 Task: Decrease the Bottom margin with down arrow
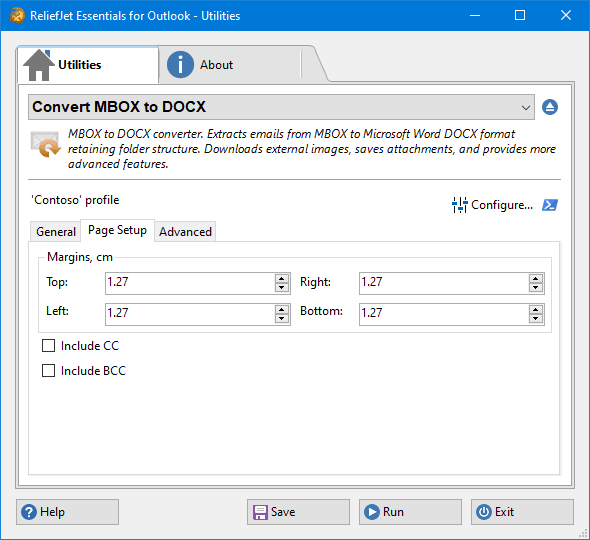pos(535,319)
